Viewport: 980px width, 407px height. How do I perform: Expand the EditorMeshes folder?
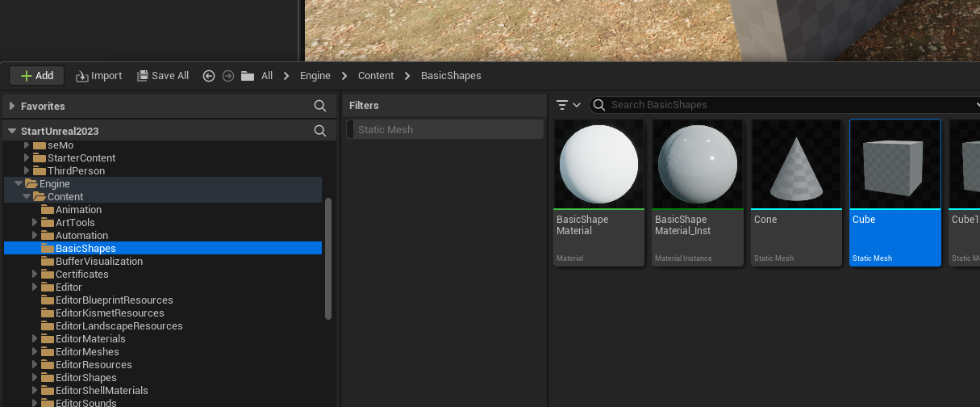click(35, 352)
